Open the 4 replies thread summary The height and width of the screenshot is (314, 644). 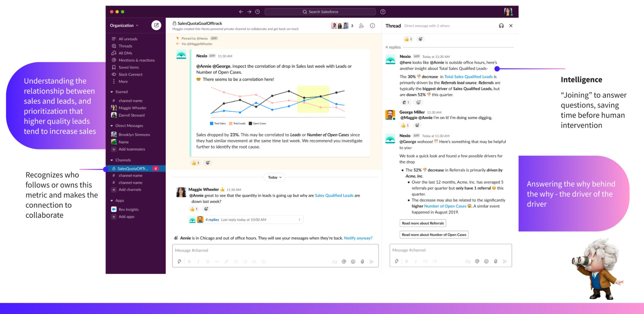click(x=245, y=220)
